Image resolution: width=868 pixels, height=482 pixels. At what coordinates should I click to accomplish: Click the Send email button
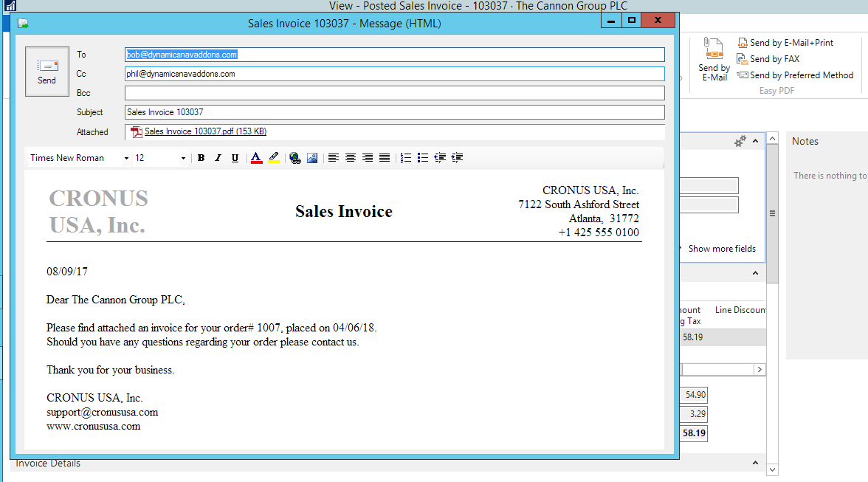(47, 72)
